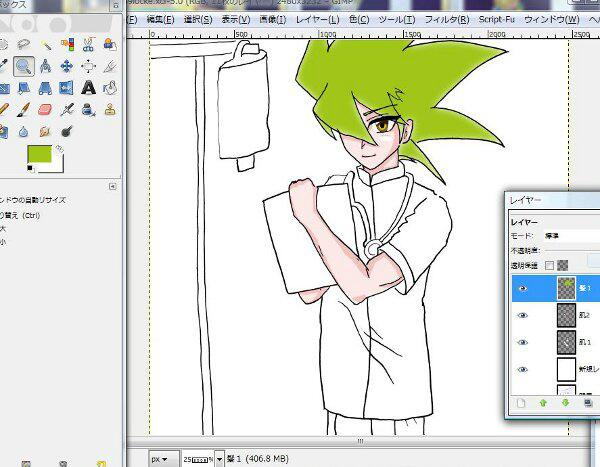600x467 pixels.
Task: Select the Blur/Sharpen droplet tool
Action: click(x=24, y=132)
